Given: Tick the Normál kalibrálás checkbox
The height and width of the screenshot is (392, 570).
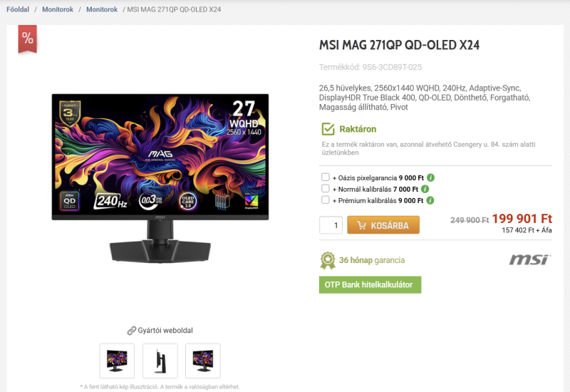Looking at the screenshot, I should point(326,188).
